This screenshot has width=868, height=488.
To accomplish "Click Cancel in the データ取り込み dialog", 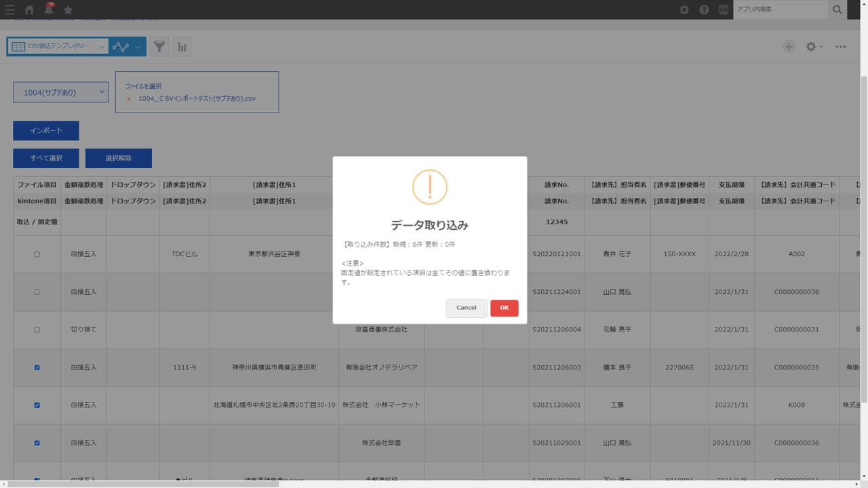I will [467, 308].
